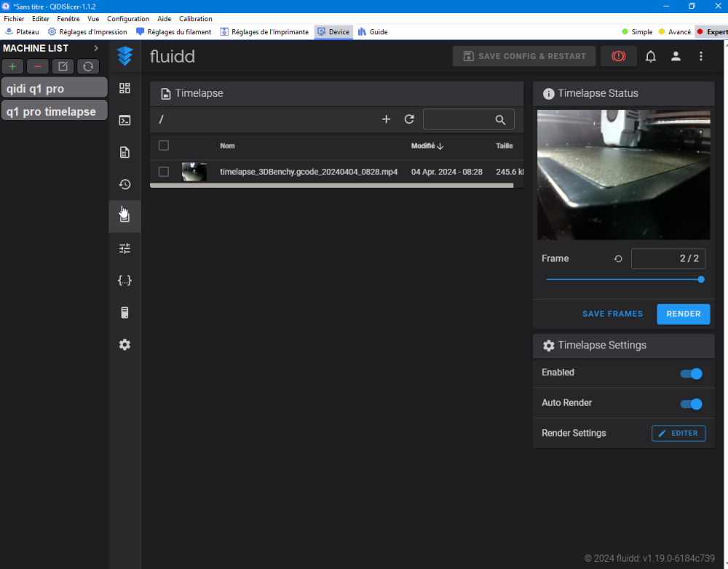Open the Guide tab
The height and width of the screenshot is (569, 728).
tap(372, 31)
